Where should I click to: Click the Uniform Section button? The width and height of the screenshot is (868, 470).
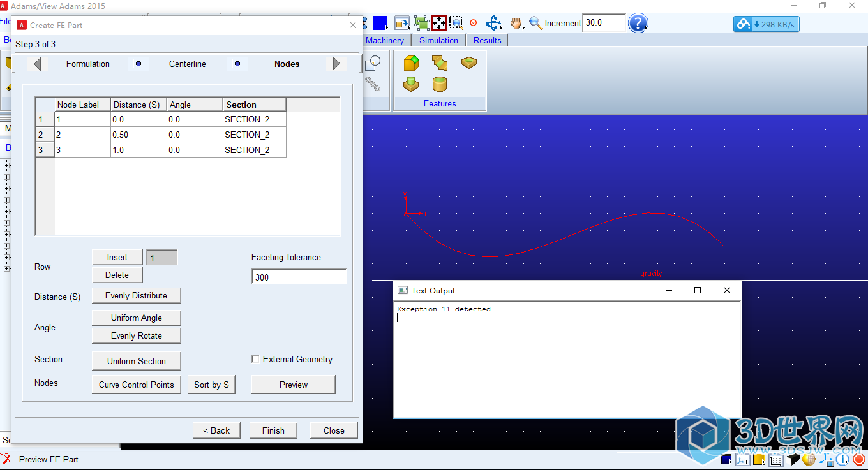click(137, 361)
